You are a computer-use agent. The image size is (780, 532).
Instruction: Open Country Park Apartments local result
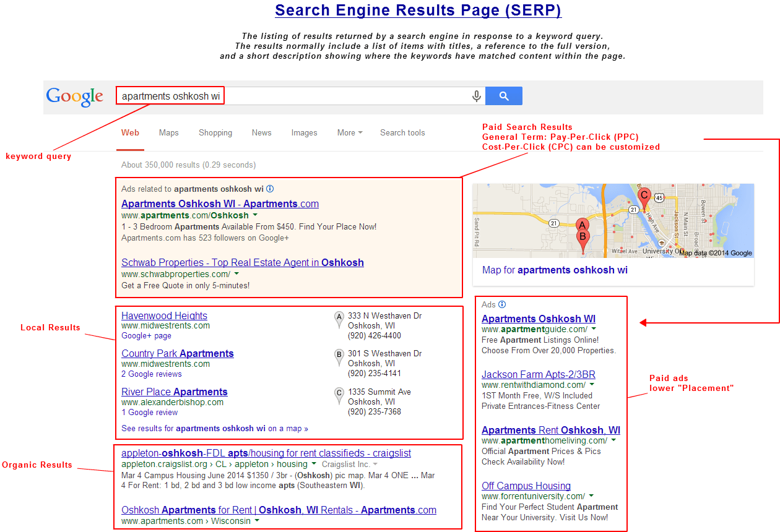[x=178, y=353]
